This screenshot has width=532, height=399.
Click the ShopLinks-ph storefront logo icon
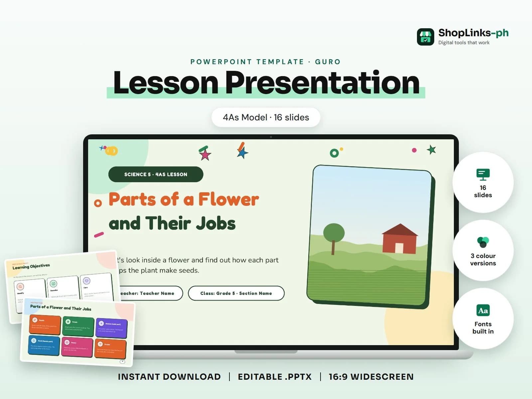coord(425,37)
